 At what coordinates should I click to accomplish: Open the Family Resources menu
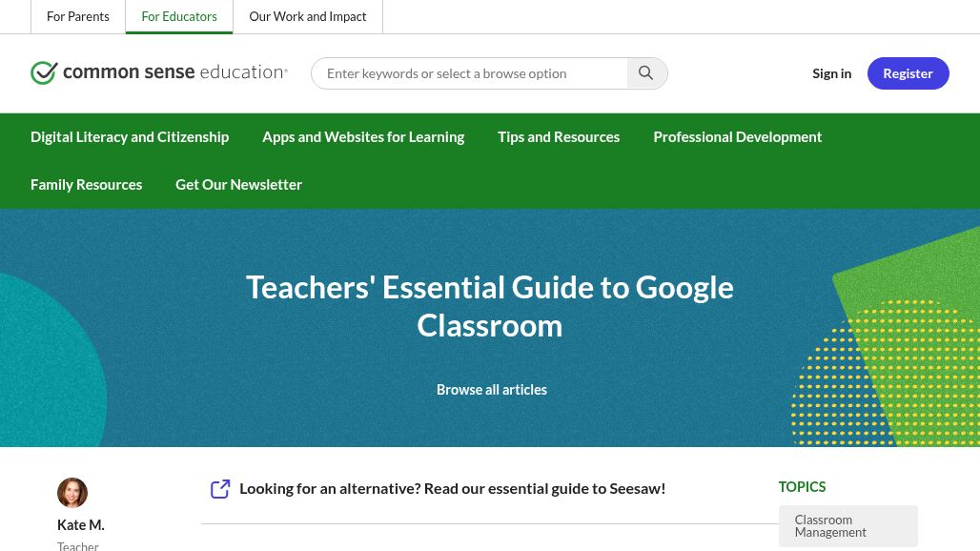[x=86, y=184]
